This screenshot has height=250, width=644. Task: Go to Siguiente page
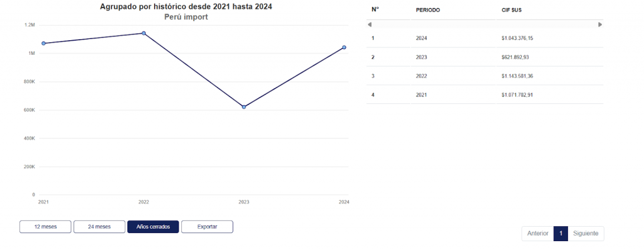point(586,233)
